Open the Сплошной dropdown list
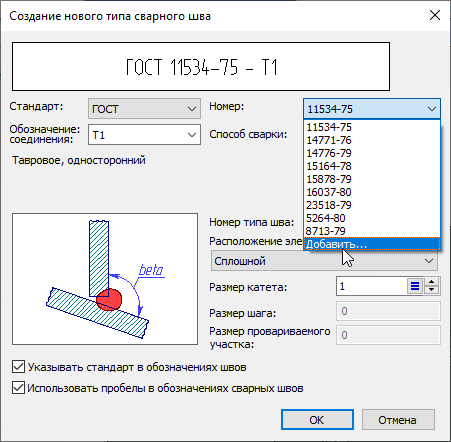451x442 pixels. click(324, 261)
